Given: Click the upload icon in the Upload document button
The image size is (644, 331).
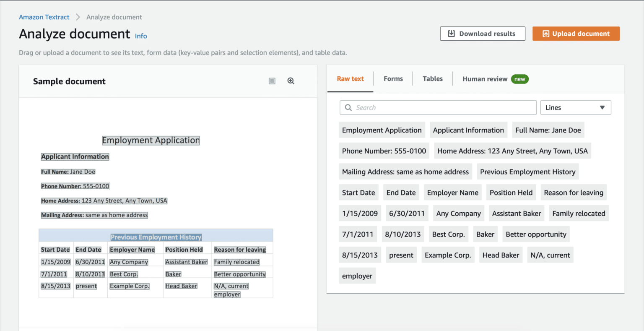Looking at the screenshot, I should pos(547,33).
